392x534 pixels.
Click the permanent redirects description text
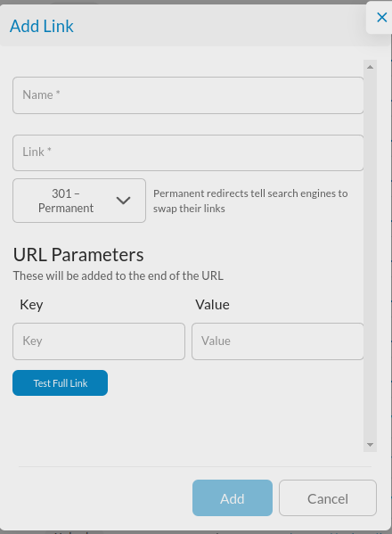pos(250,201)
